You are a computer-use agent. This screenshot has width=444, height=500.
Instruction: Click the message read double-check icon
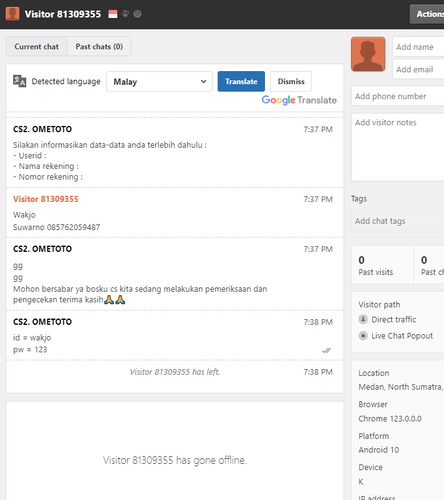[327, 350]
